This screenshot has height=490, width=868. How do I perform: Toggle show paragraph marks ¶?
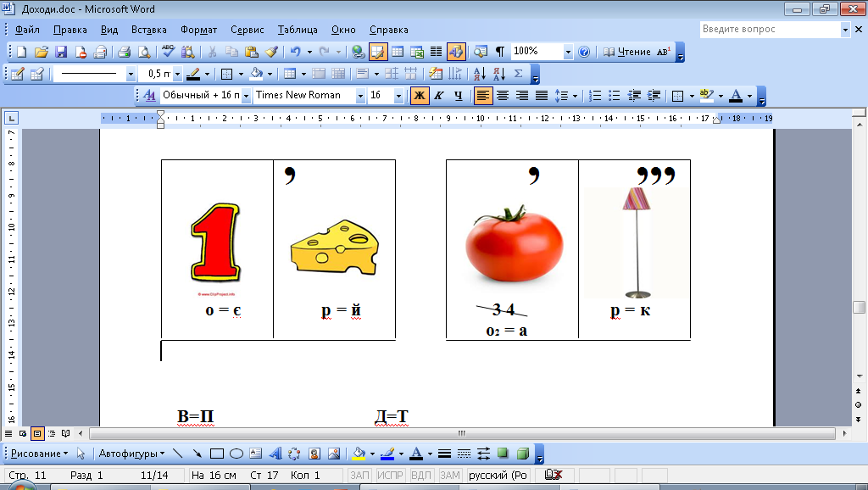500,52
